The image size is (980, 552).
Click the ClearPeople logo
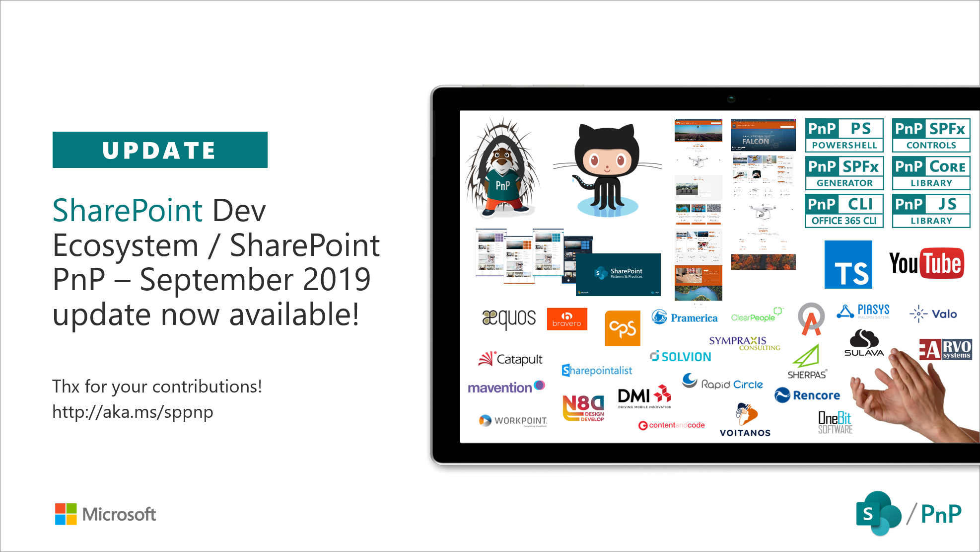[x=757, y=315]
